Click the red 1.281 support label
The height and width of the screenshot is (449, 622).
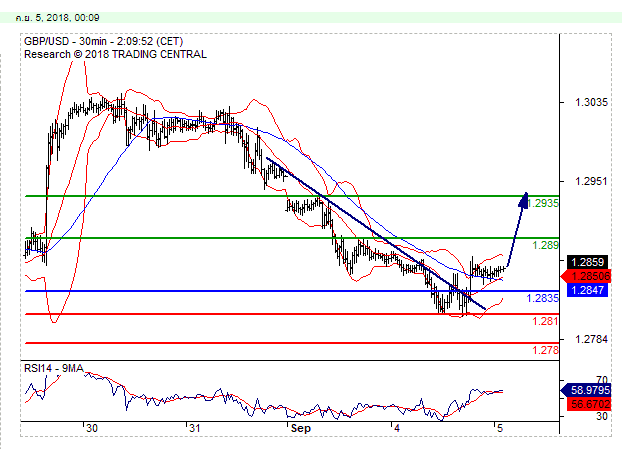[545, 321]
